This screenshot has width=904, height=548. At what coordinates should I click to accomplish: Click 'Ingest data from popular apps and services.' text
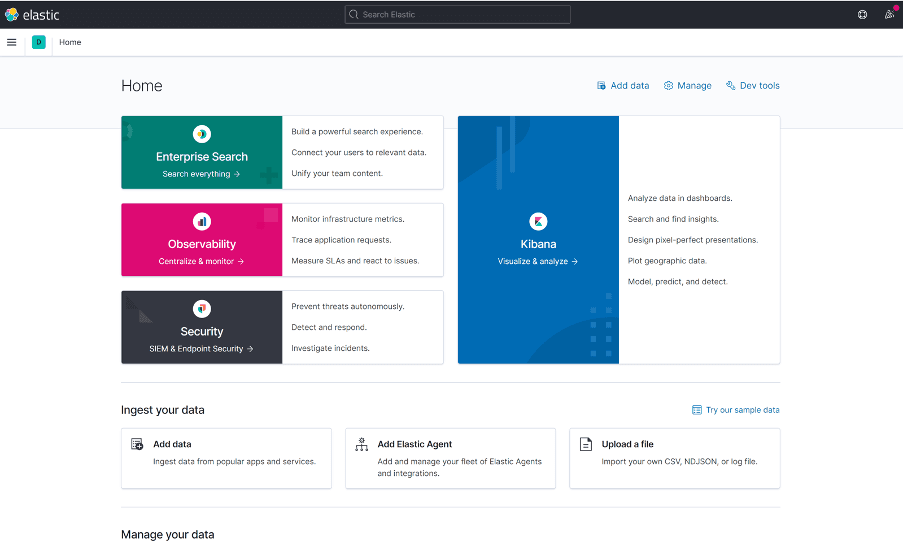tap(234, 462)
